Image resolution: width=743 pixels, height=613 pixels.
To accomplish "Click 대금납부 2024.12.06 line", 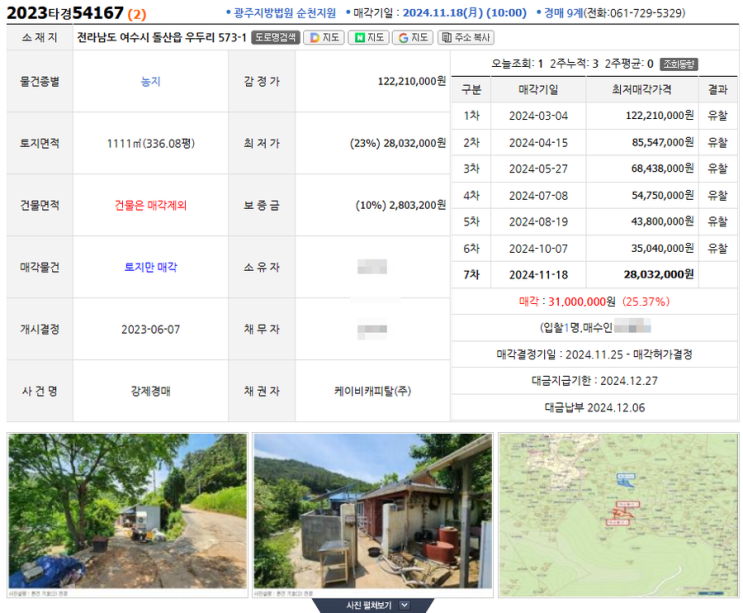I will click(594, 407).
